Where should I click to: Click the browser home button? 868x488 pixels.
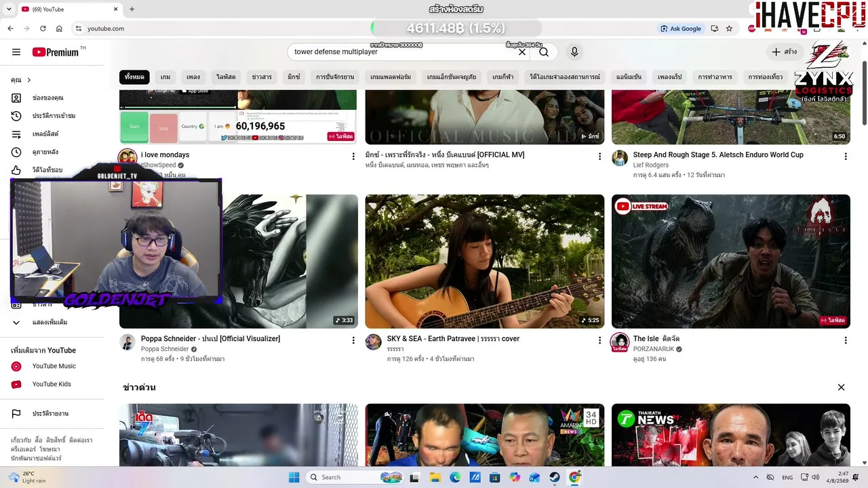pos(59,28)
